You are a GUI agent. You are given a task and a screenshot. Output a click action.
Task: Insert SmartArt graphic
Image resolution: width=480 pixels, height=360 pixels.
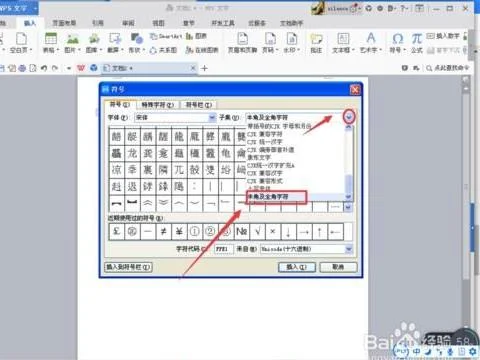pyautogui.click(x=166, y=36)
